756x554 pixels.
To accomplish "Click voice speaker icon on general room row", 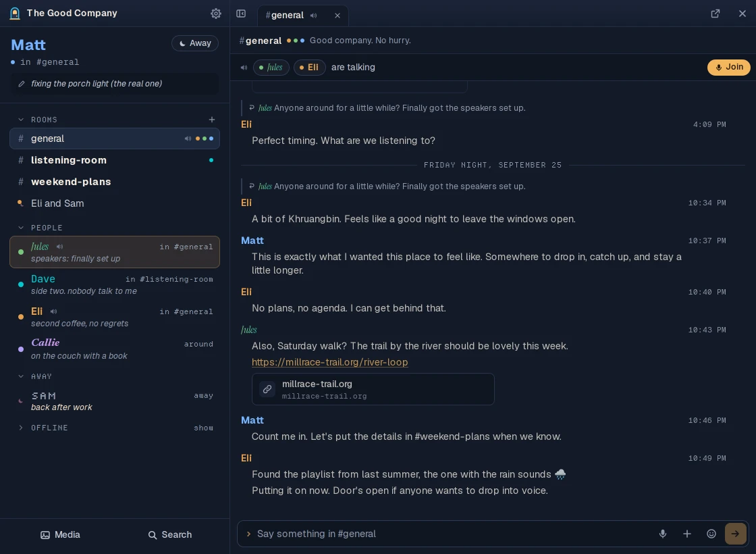I will pos(188,139).
